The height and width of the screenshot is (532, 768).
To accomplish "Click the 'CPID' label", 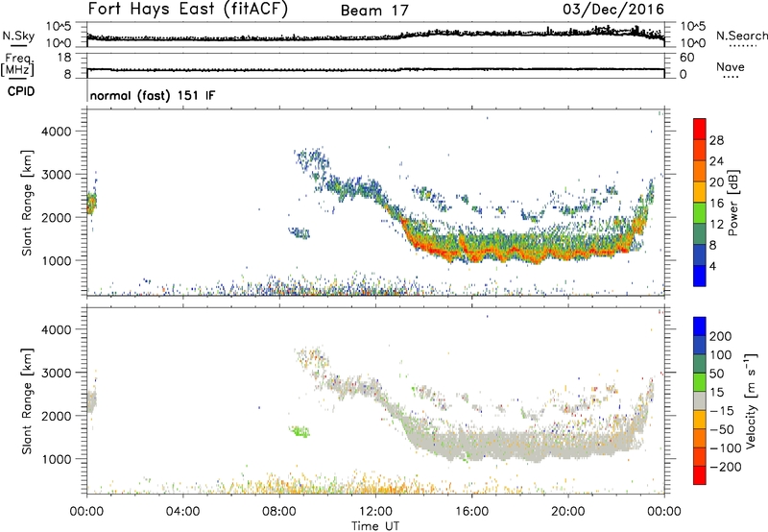I will point(21,91).
